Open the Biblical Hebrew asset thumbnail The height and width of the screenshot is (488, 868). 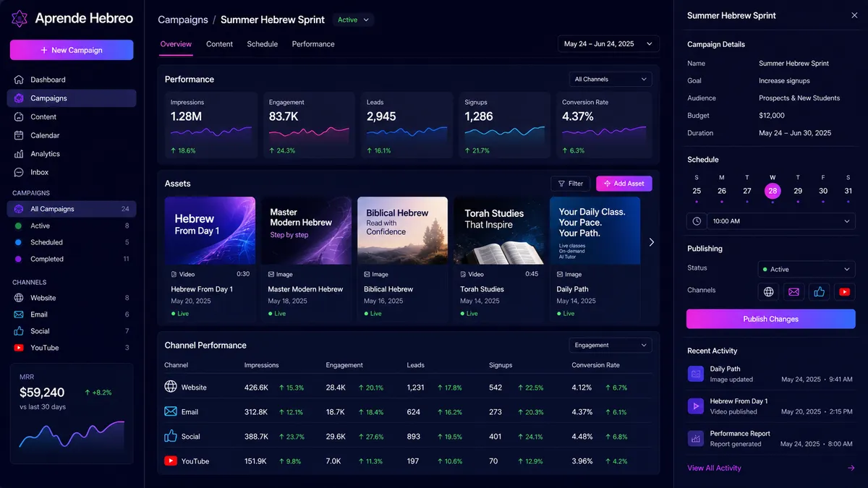[x=402, y=231]
